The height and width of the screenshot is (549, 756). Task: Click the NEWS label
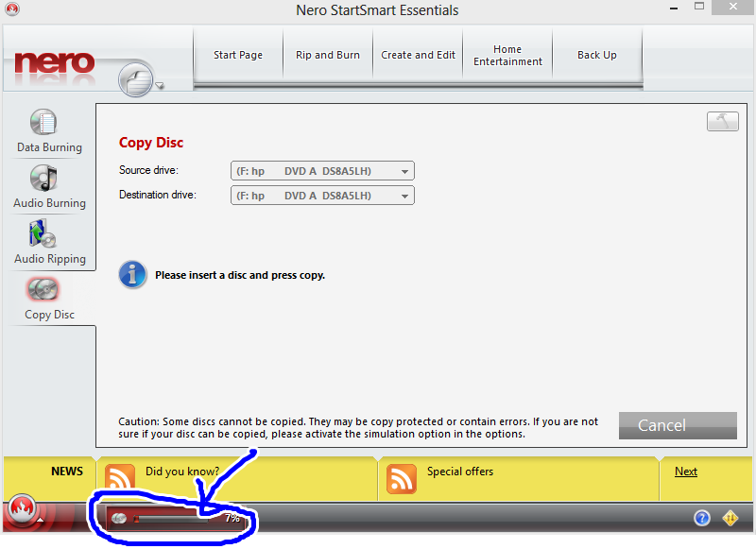pyautogui.click(x=67, y=472)
